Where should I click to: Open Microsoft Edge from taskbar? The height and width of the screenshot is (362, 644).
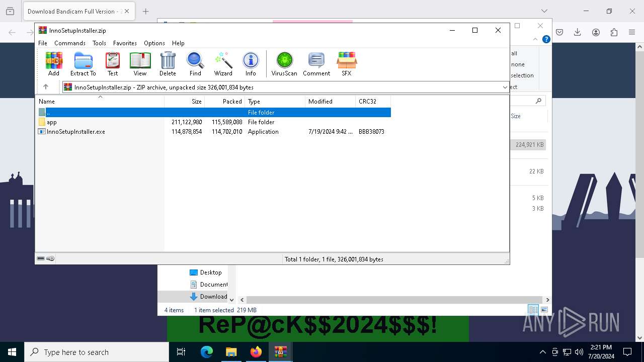[x=207, y=352]
